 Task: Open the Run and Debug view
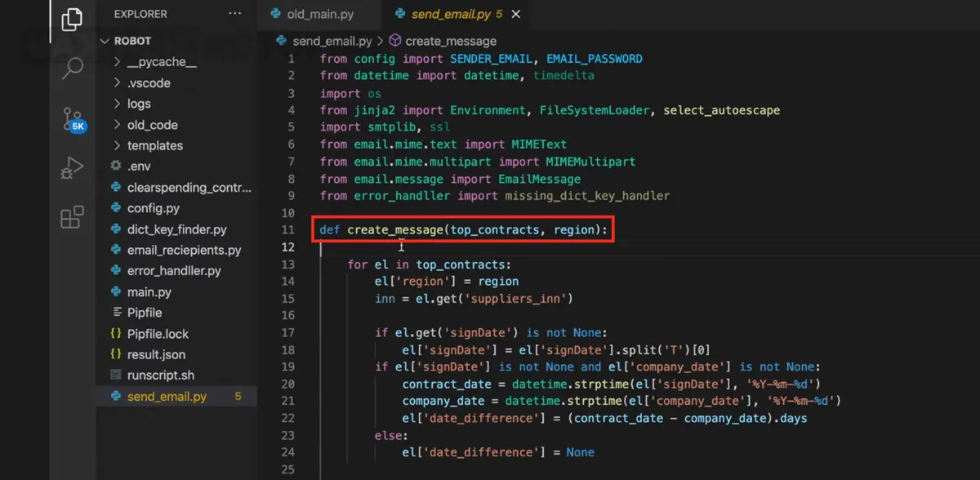(72, 168)
